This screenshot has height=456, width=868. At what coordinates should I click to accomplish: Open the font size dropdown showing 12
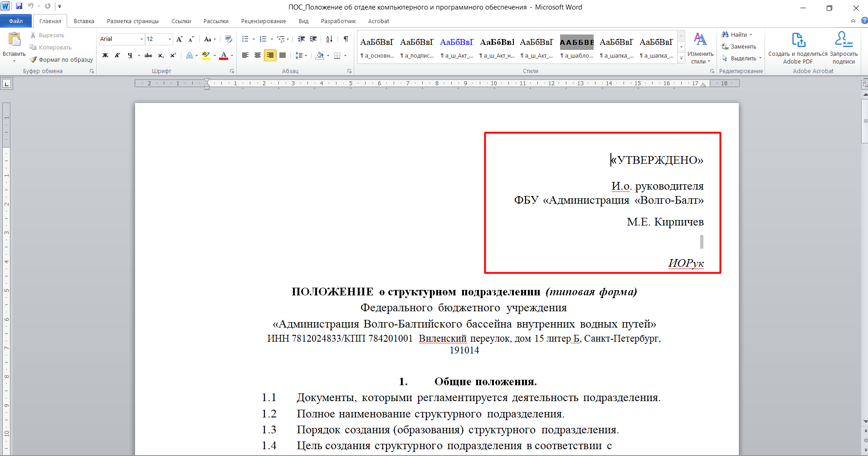click(170, 39)
